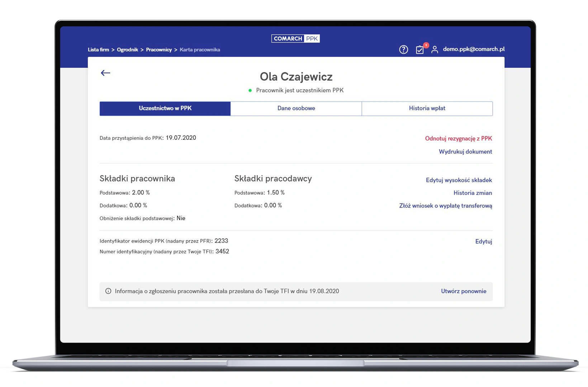Viewport: 588px width, 387px height.
Task: Click the back arrow icon
Action: point(105,73)
